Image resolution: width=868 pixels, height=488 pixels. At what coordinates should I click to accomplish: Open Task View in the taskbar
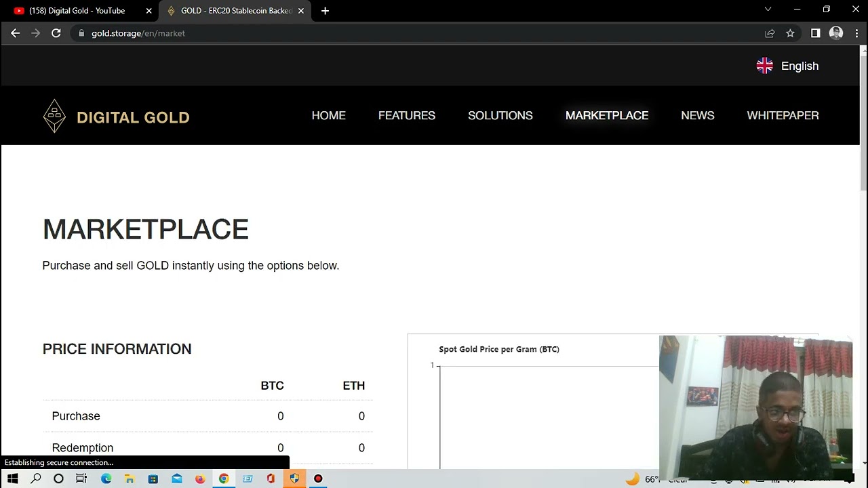coord(81,479)
